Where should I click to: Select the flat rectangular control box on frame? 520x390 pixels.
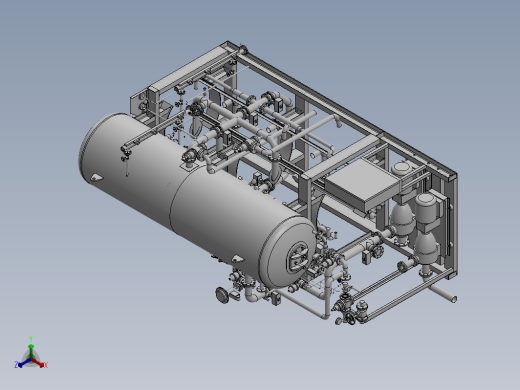point(362,183)
